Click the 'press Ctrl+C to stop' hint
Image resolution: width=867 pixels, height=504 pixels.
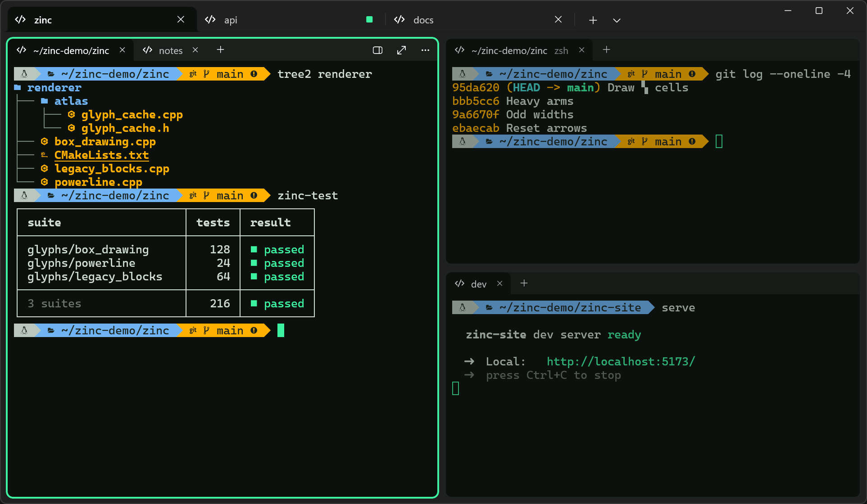[553, 375]
